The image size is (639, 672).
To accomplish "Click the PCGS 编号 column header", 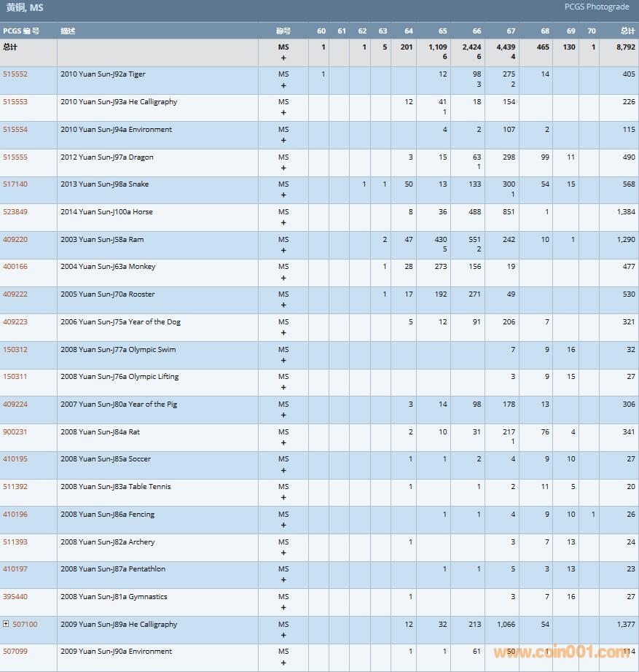I will coord(21,31).
